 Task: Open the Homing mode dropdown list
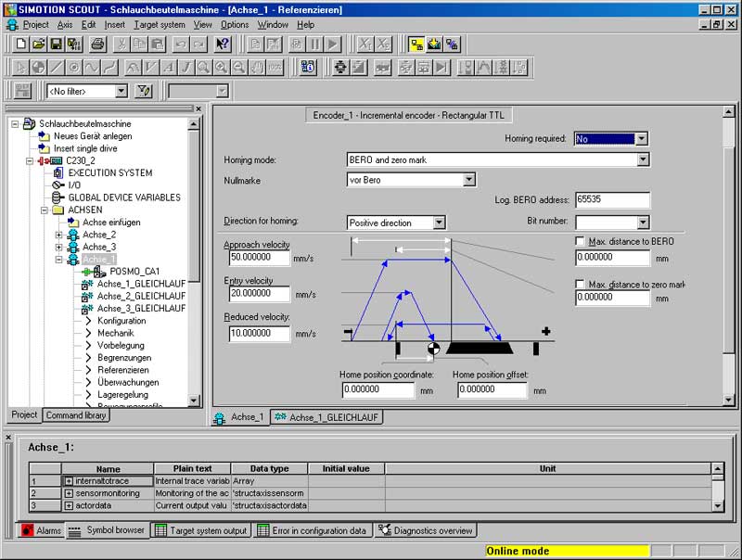pyautogui.click(x=643, y=159)
